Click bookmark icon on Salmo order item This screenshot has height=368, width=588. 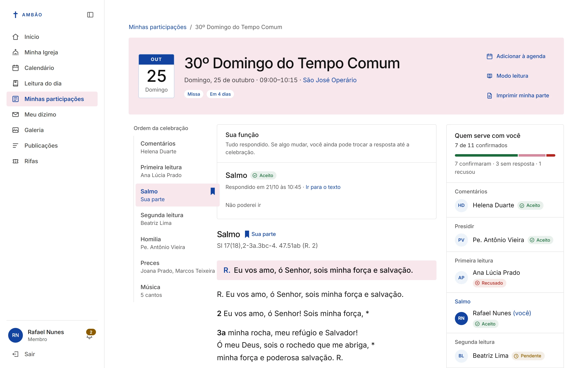click(213, 191)
